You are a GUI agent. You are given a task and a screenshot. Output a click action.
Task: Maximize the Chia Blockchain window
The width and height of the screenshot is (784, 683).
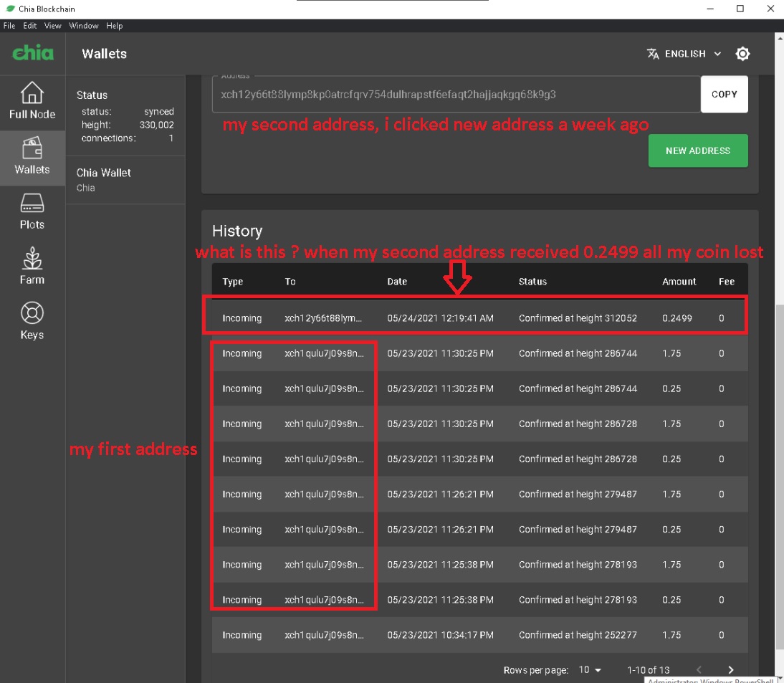740,9
